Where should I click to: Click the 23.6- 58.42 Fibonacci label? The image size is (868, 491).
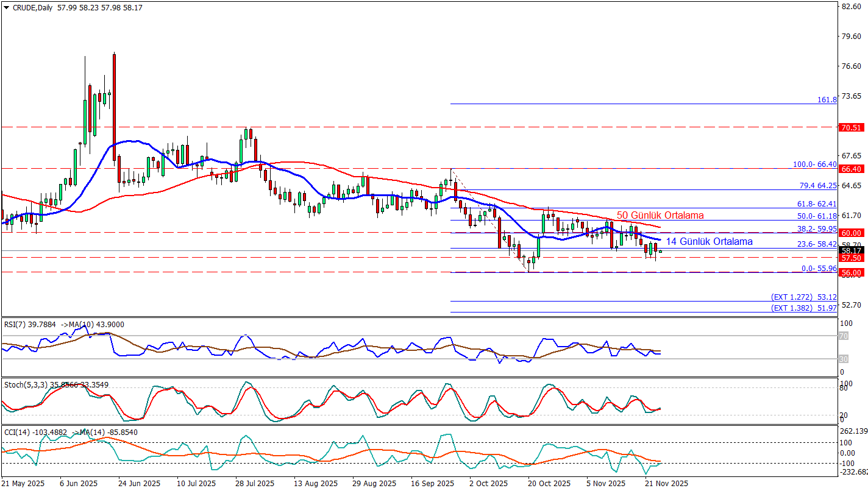(x=816, y=244)
